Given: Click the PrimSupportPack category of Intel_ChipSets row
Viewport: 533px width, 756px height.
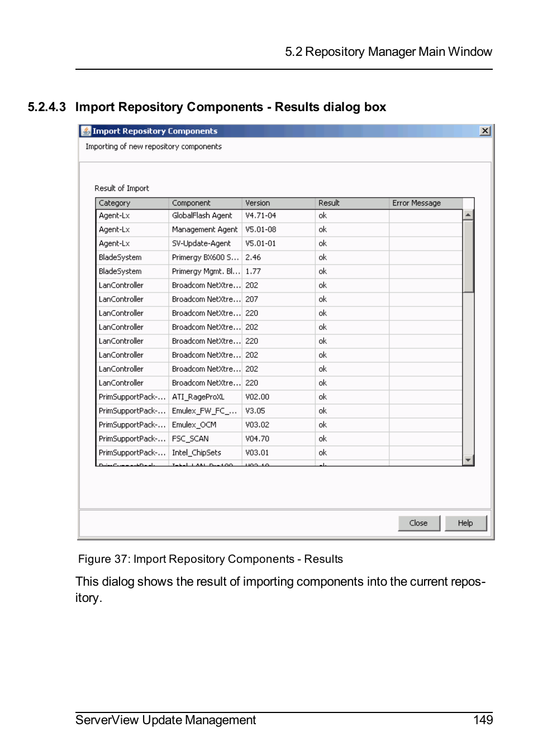Looking at the screenshot, I should click(x=132, y=453).
